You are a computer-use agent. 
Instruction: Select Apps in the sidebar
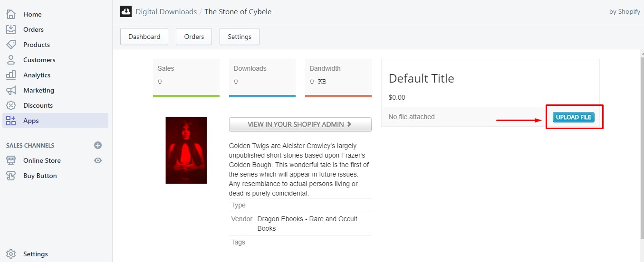pos(55,121)
